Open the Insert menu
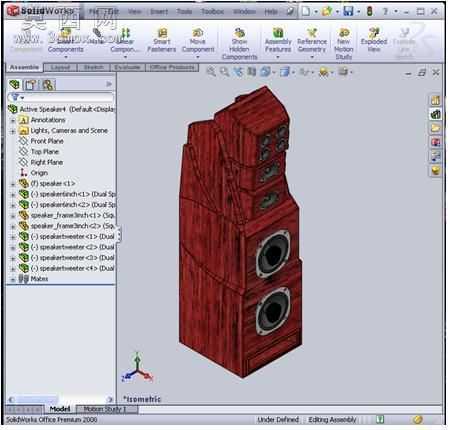 pos(159,12)
